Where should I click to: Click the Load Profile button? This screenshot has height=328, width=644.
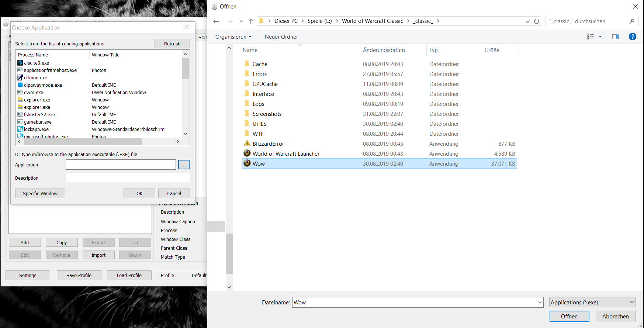pyautogui.click(x=129, y=275)
